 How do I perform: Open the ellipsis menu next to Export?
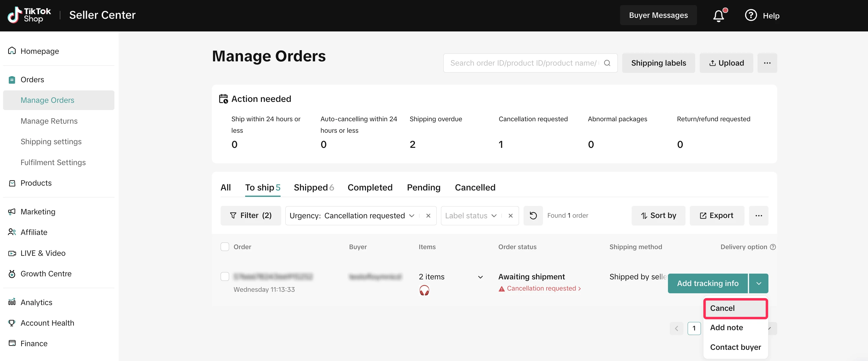[x=758, y=216]
